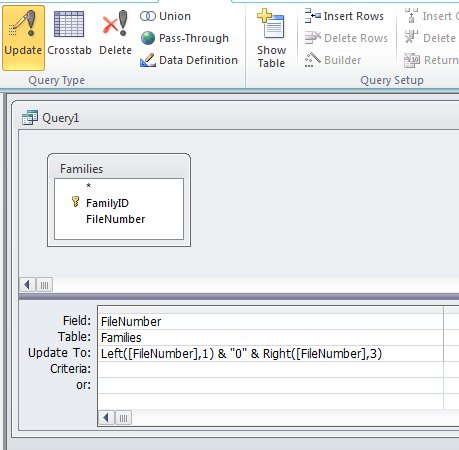Click Insert Rows in Query Setup
Viewport: 459px width, 450px height.
(x=344, y=16)
